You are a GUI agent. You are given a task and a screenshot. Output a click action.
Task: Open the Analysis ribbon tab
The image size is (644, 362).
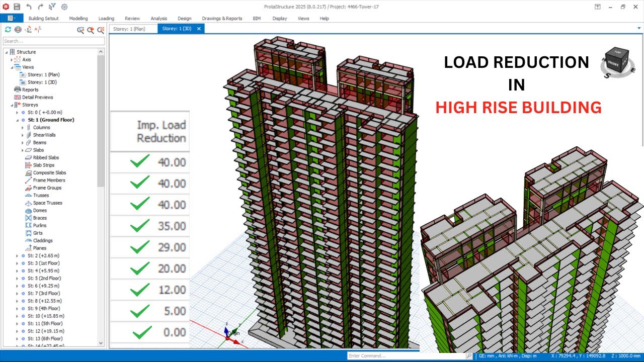(158, 18)
